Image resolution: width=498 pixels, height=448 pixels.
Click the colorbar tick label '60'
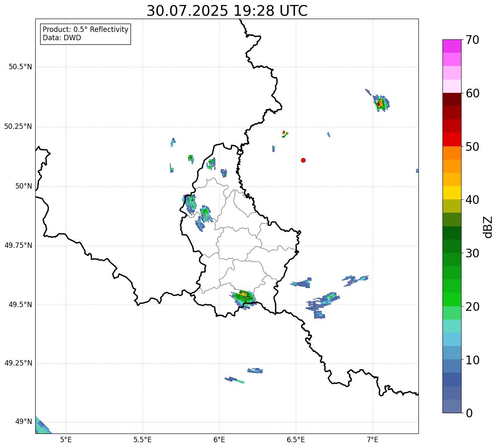(472, 93)
